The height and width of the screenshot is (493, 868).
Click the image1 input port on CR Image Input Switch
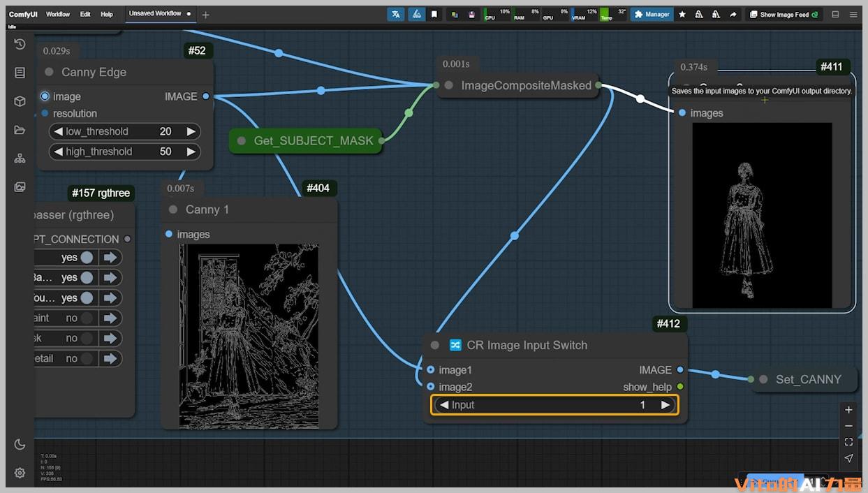(431, 370)
